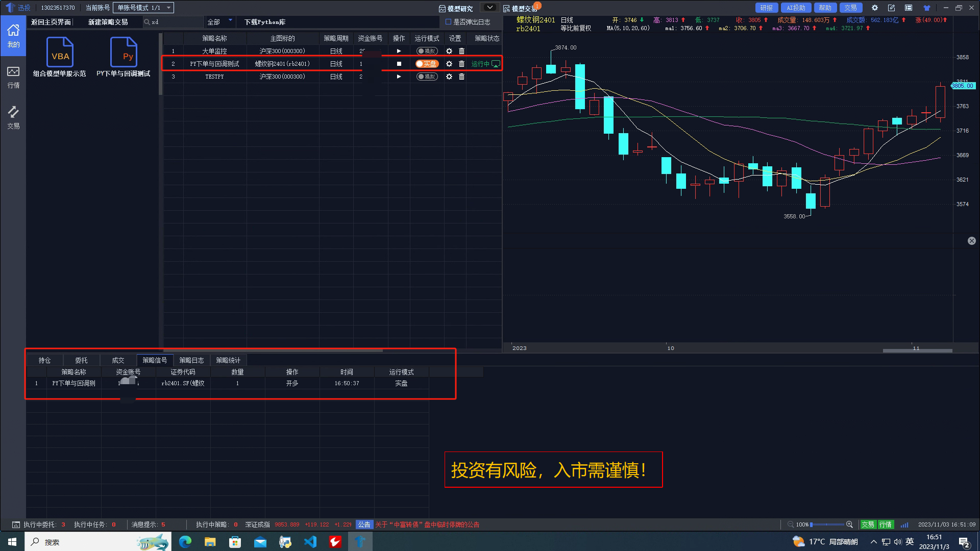Click the edit note icon in title bar

pyautogui.click(x=891, y=8)
